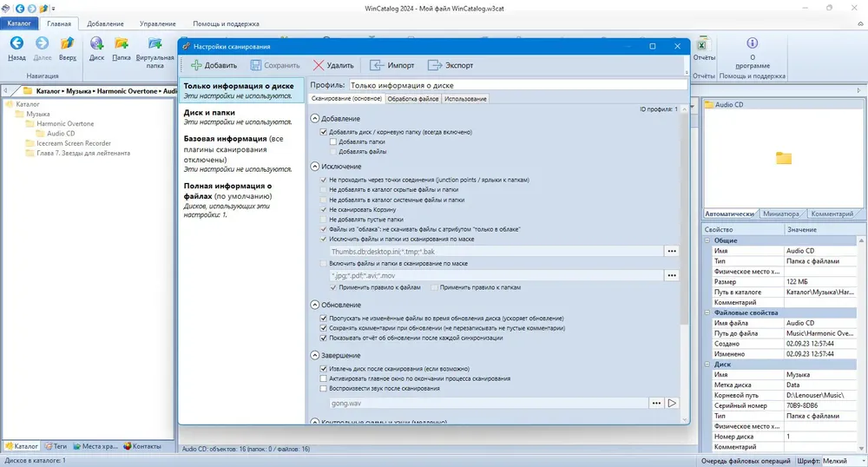Click the Экспорт icon in dialog toolbar
This screenshot has width=868, height=467.
click(435, 65)
